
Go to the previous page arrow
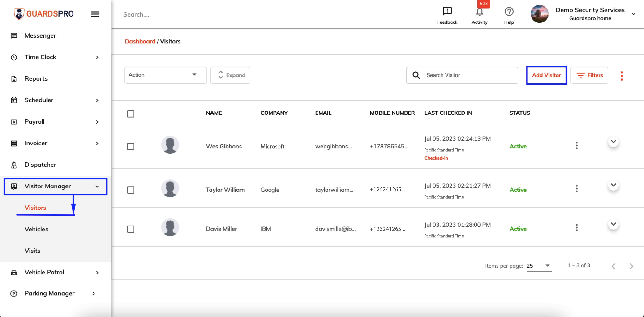coord(613,266)
